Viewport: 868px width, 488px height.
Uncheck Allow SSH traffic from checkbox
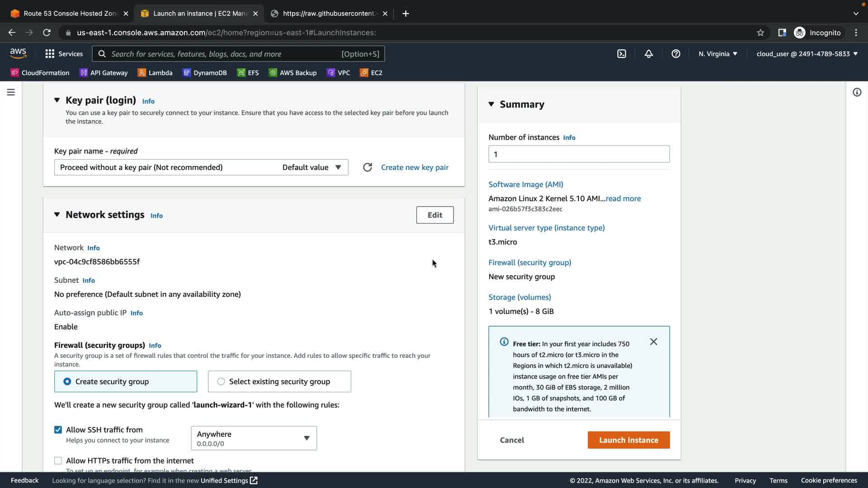click(58, 430)
